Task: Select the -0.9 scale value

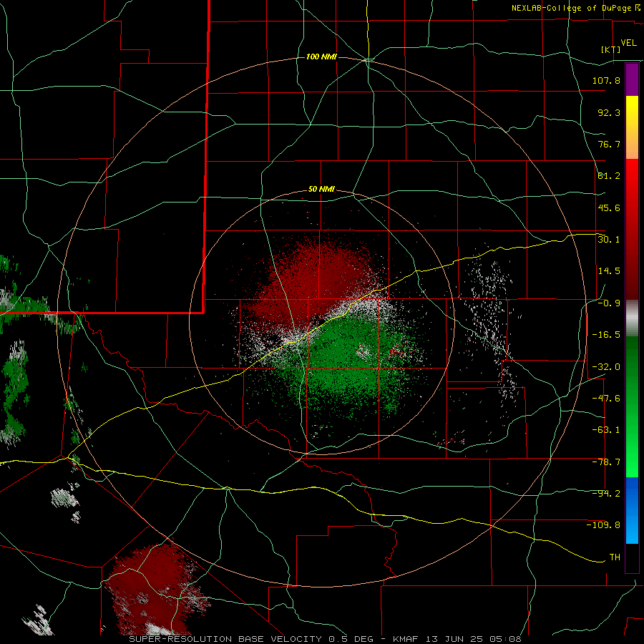Action: 609,303
